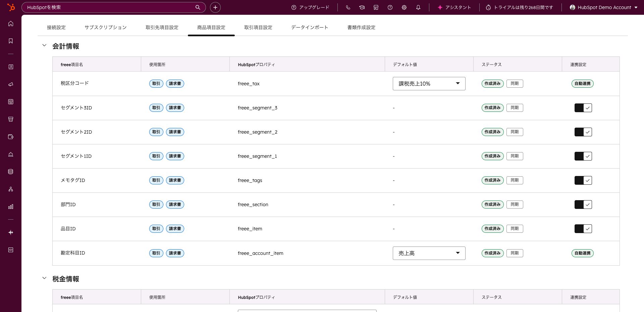This screenshot has width=644, height=312.
Task: Open the Home icon in sidebar
Action: [11, 24]
